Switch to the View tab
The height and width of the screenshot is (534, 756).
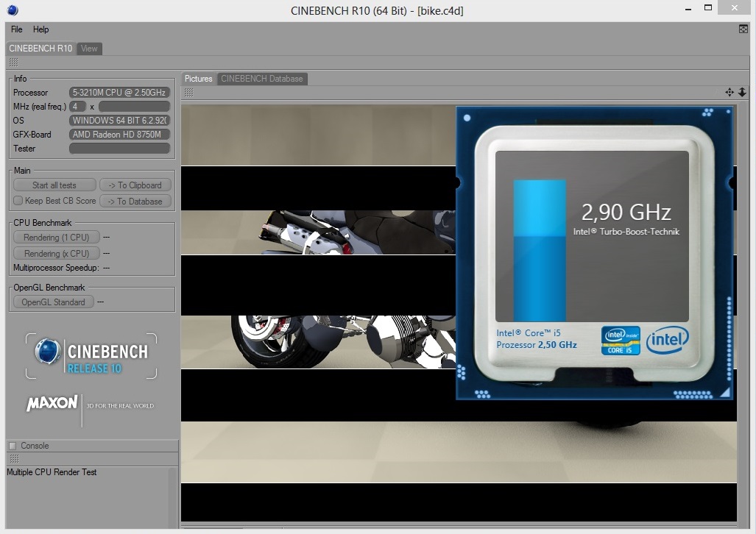[89, 49]
